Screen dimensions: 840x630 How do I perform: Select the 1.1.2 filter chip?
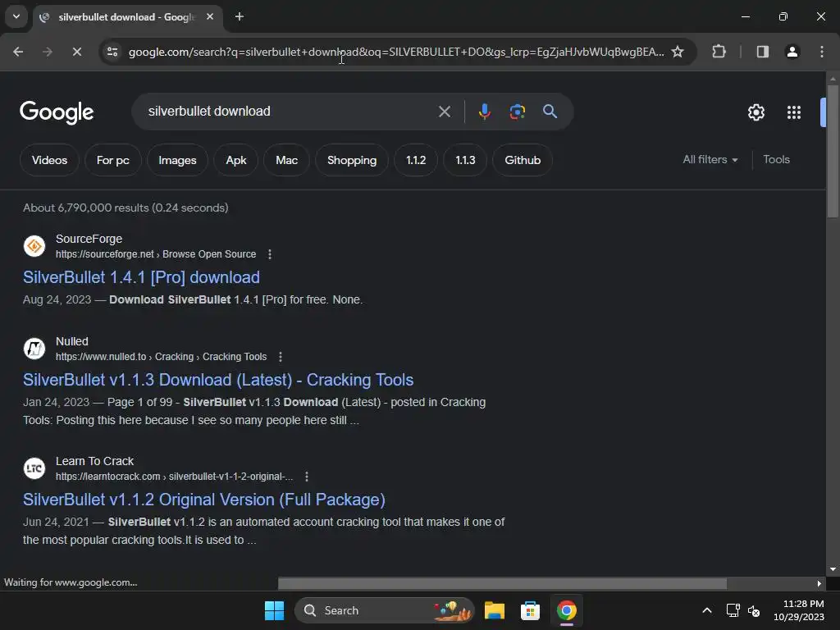tap(416, 160)
